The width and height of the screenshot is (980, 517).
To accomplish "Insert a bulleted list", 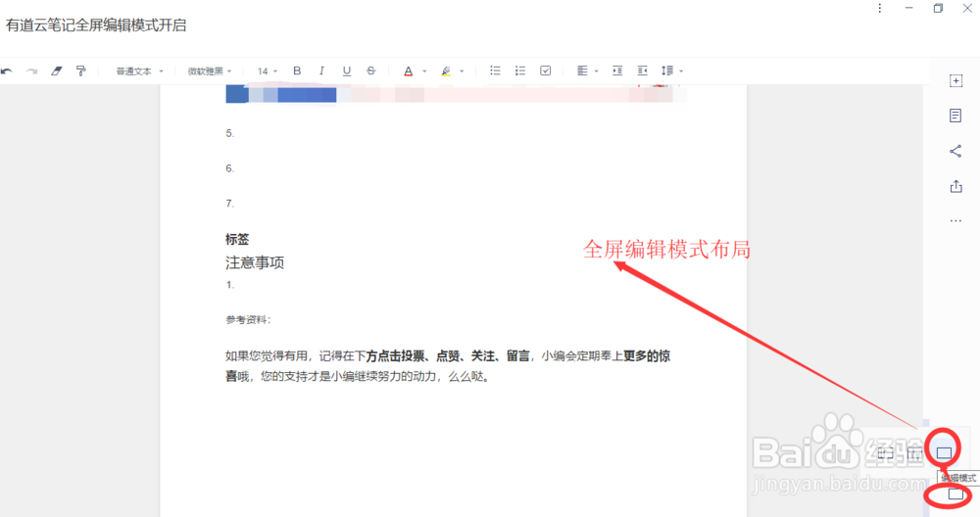I will 495,70.
